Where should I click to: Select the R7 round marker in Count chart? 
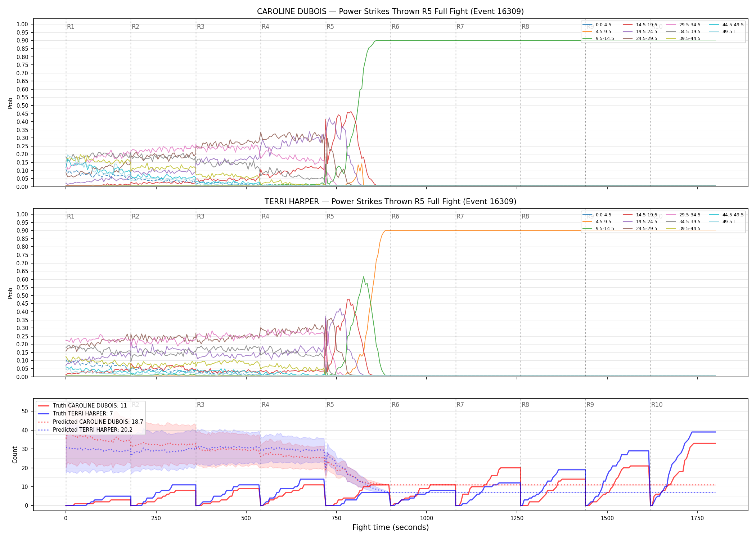(460, 405)
